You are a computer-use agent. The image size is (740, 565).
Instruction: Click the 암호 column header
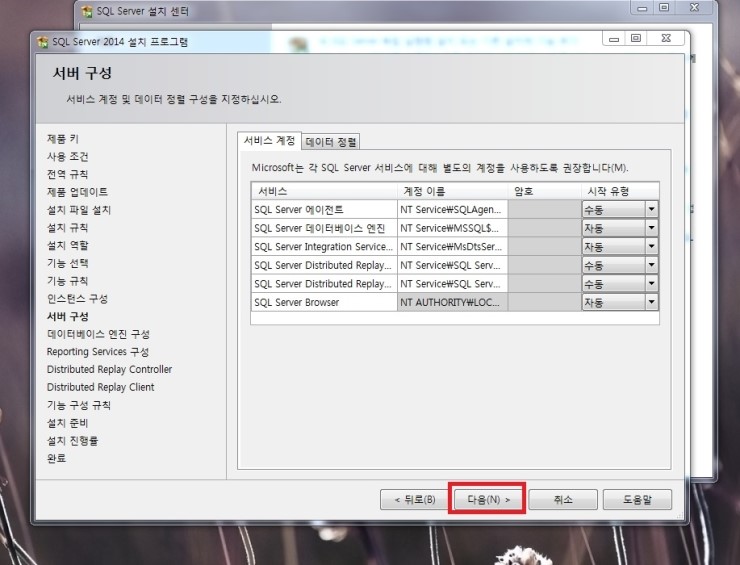pos(545,191)
